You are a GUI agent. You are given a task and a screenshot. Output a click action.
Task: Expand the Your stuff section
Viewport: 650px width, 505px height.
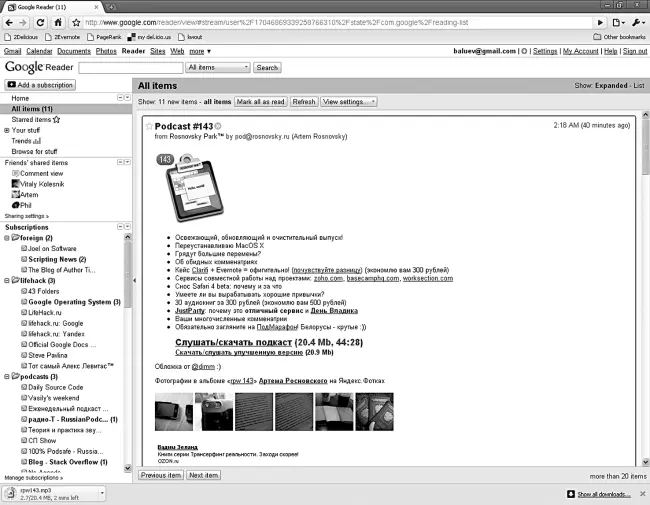(x=7, y=130)
